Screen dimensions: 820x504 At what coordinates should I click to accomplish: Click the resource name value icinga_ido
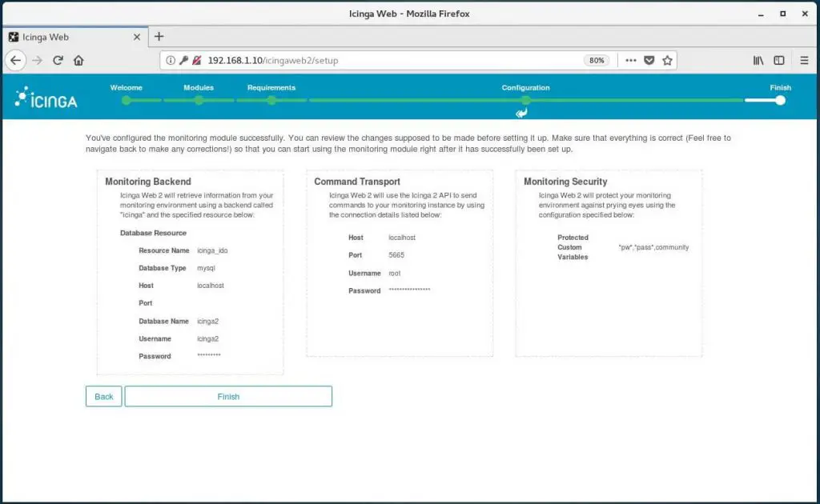pyautogui.click(x=212, y=250)
